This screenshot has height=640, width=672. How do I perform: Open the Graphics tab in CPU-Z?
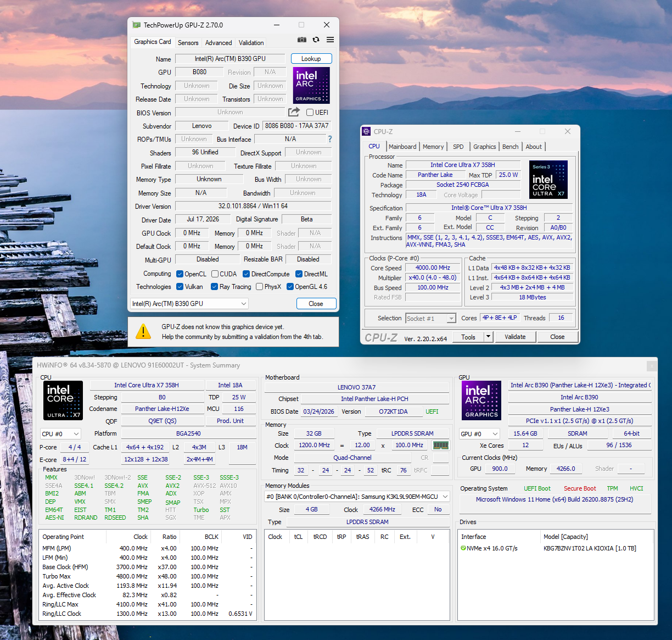tap(485, 147)
